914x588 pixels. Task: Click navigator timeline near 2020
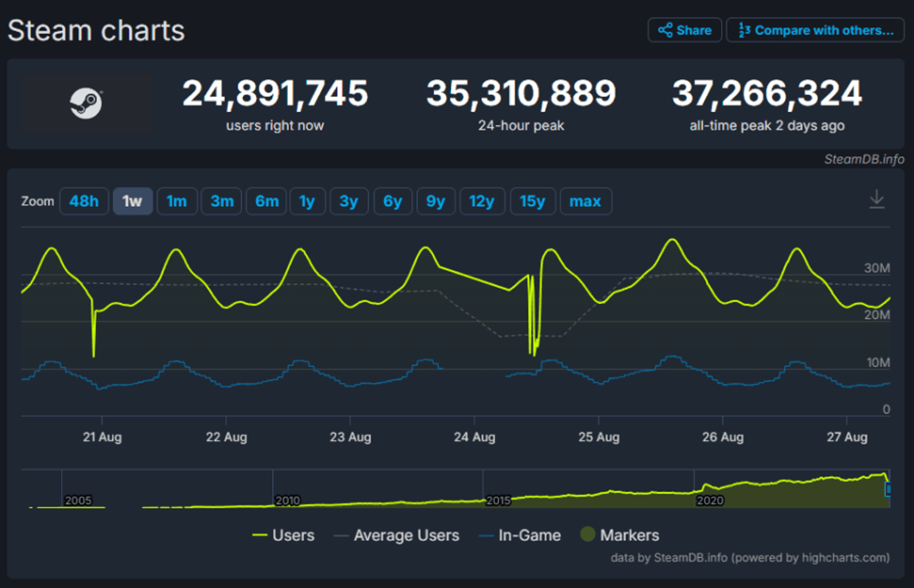point(710,500)
